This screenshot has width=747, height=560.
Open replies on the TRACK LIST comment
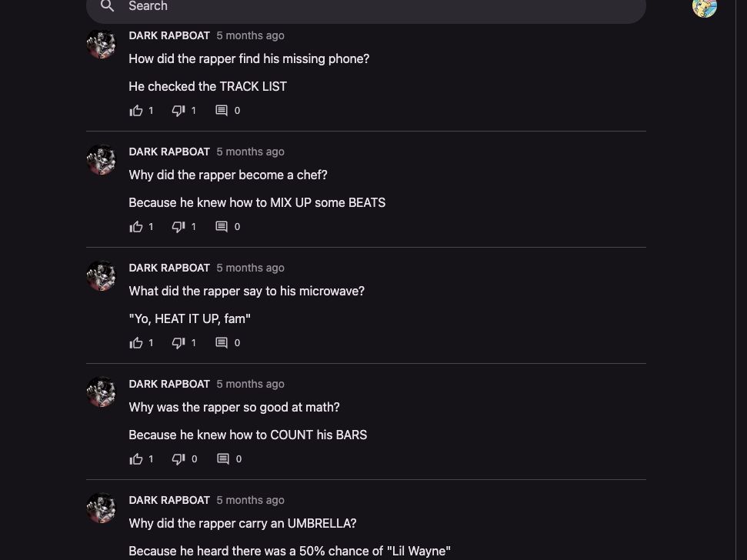(222, 111)
